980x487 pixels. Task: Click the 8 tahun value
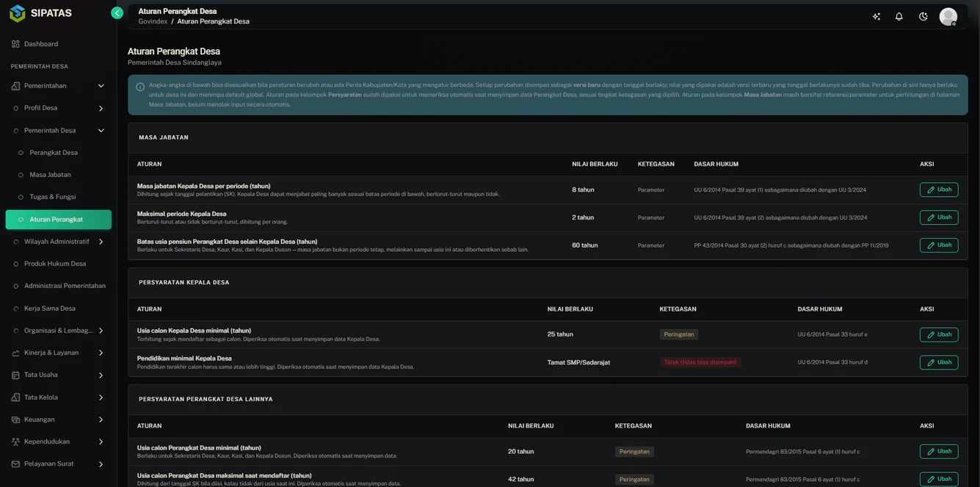pos(583,190)
